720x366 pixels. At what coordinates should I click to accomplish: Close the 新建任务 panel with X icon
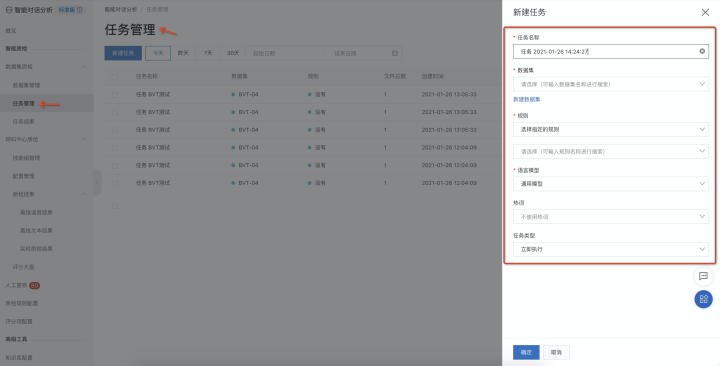(x=705, y=12)
